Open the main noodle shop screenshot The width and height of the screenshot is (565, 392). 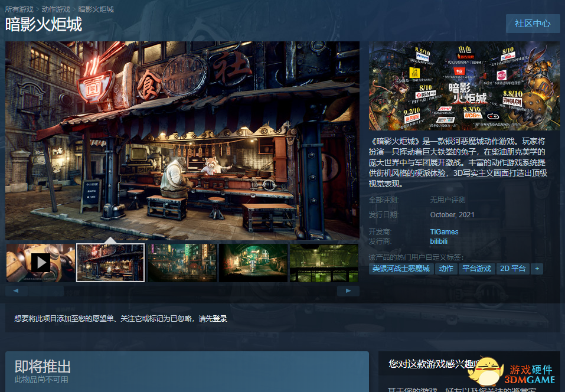tap(182, 141)
